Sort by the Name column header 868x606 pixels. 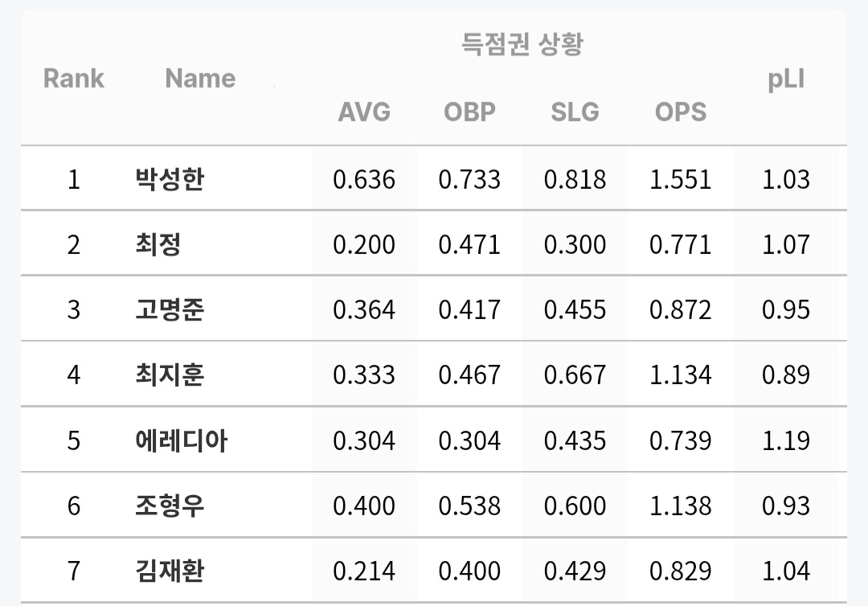tap(200, 78)
